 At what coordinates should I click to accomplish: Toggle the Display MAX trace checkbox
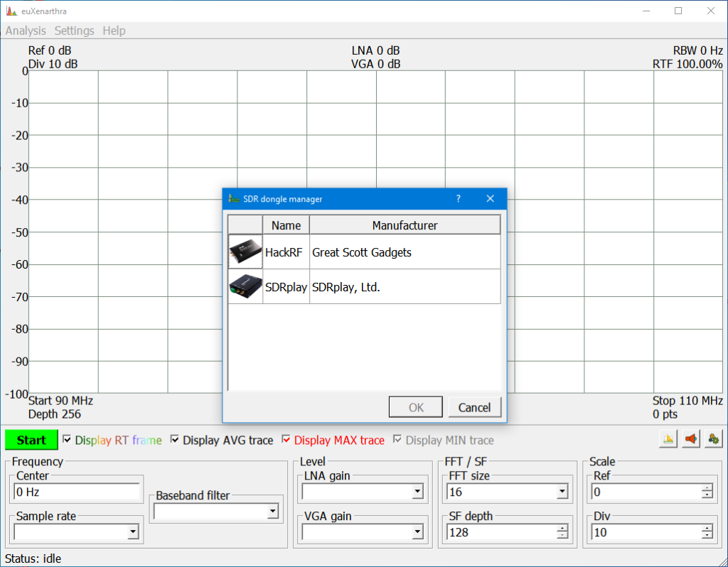(286, 439)
